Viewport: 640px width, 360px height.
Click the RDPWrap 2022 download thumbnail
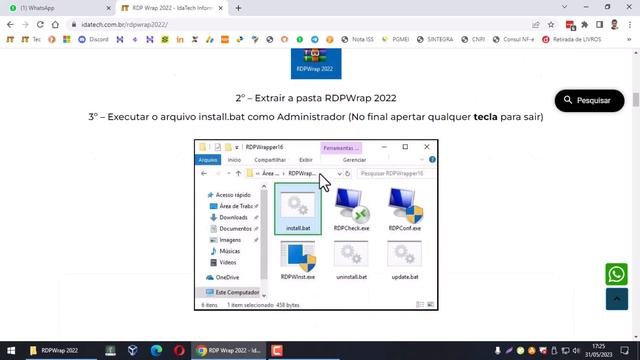[x=316, y=64]
